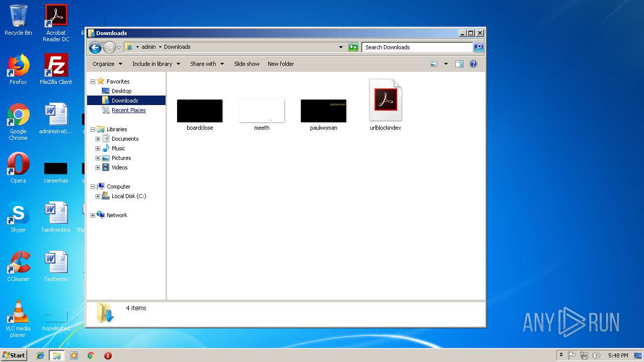Click admin in the address breadcrumb

148,47
